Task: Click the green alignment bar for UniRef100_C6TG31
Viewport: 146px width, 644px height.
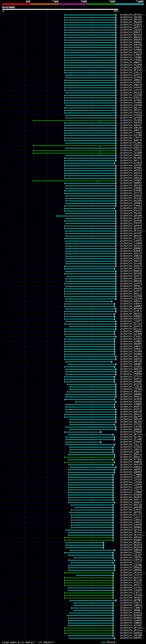Action: point(75,151)
